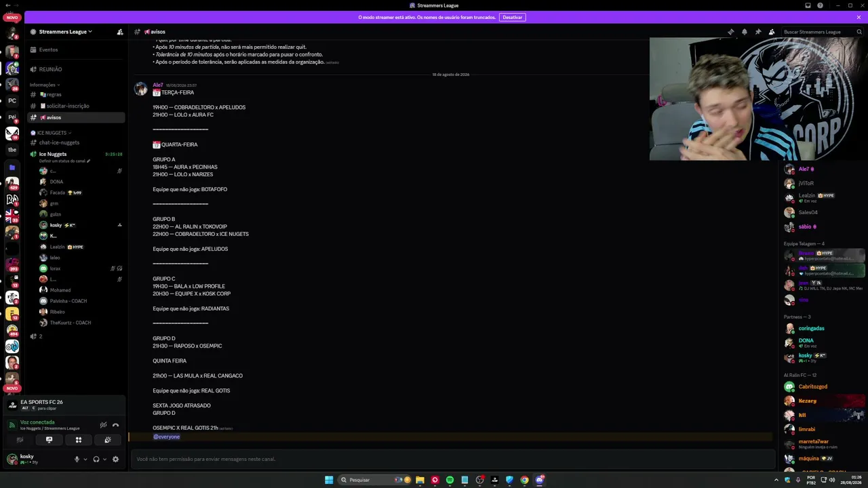Show pinned messages
Image resolution: width=868 pixels, height=488 pixels.
pos(758,32)
